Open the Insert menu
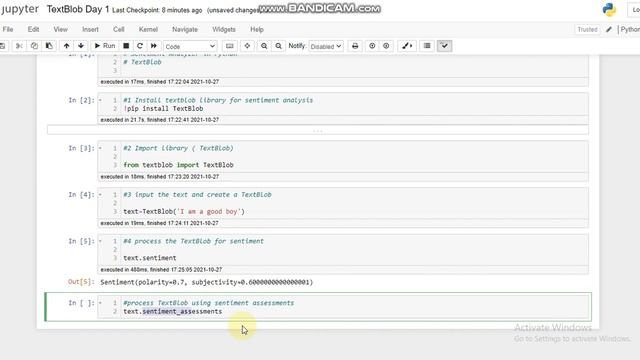Viewport: 640px width, 360px height. click(x=90, y=29)
